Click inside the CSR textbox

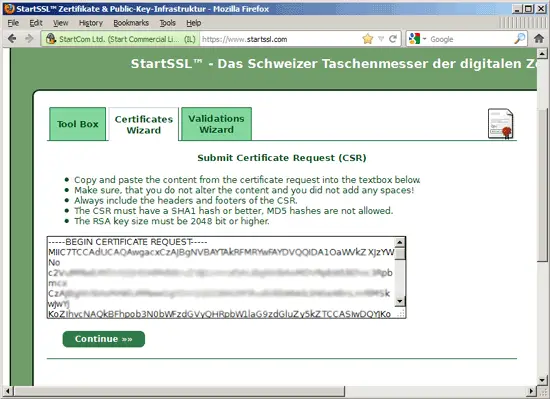(221, 277)
